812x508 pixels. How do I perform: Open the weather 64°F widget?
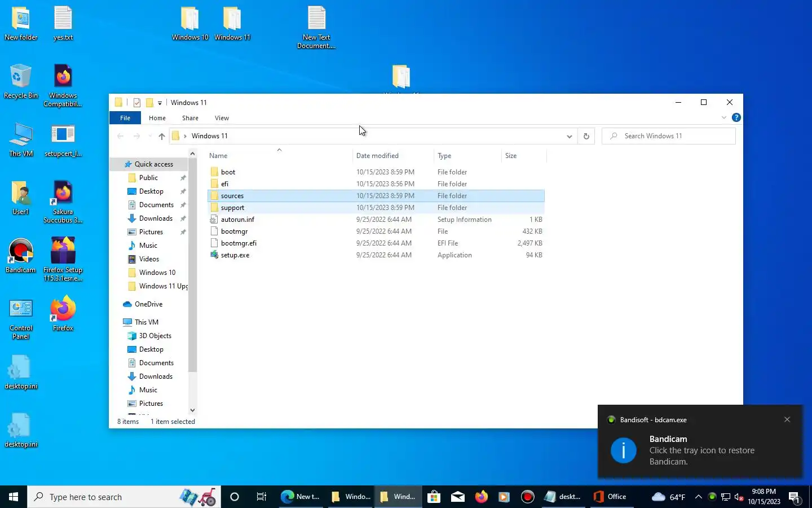coord(669,497)
